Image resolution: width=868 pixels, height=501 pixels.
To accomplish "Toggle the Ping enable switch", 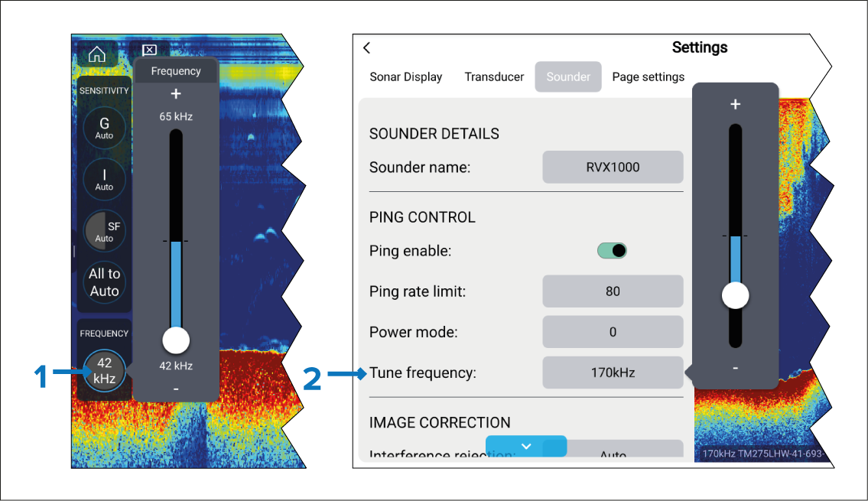I will pos(612,250).
